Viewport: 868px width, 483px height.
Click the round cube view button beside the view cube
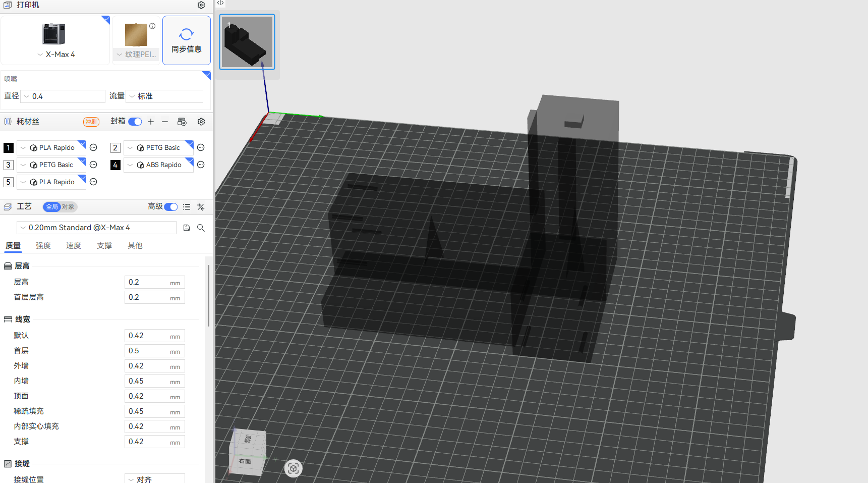pos(293,468)
